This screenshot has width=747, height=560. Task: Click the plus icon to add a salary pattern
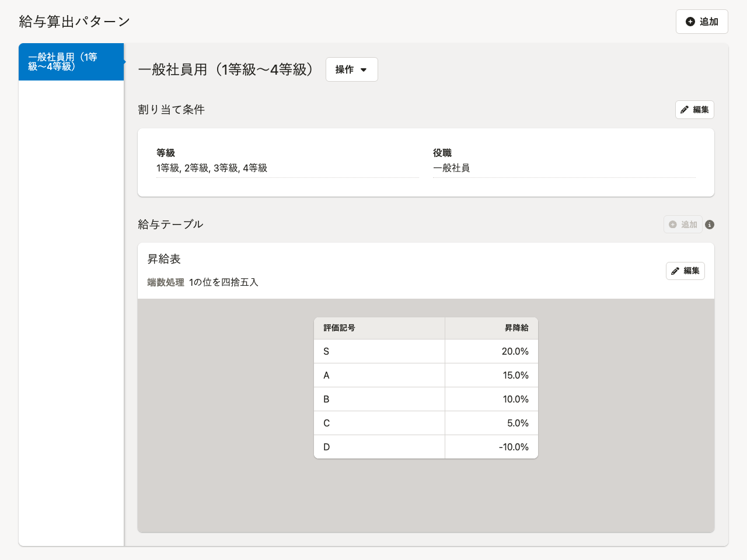690,22
